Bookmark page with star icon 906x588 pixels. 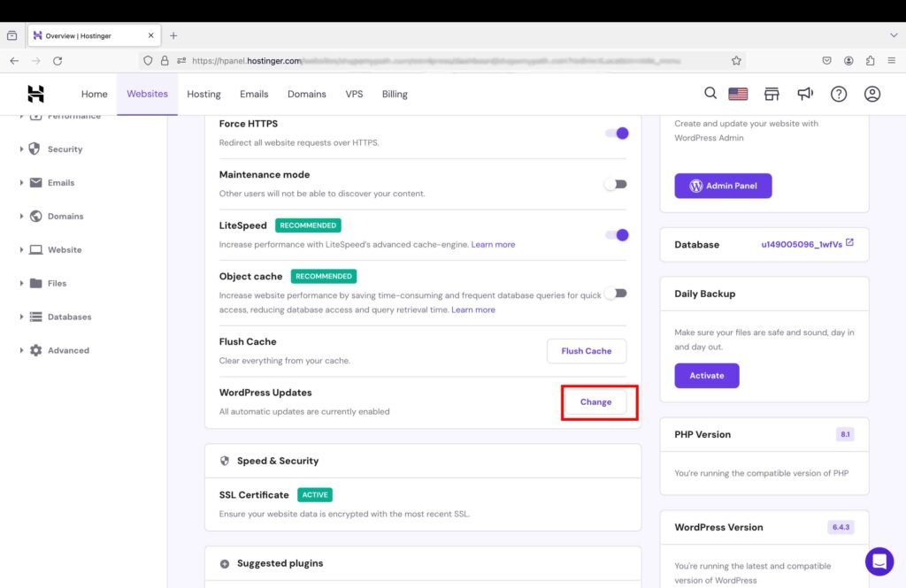(736, 61)
